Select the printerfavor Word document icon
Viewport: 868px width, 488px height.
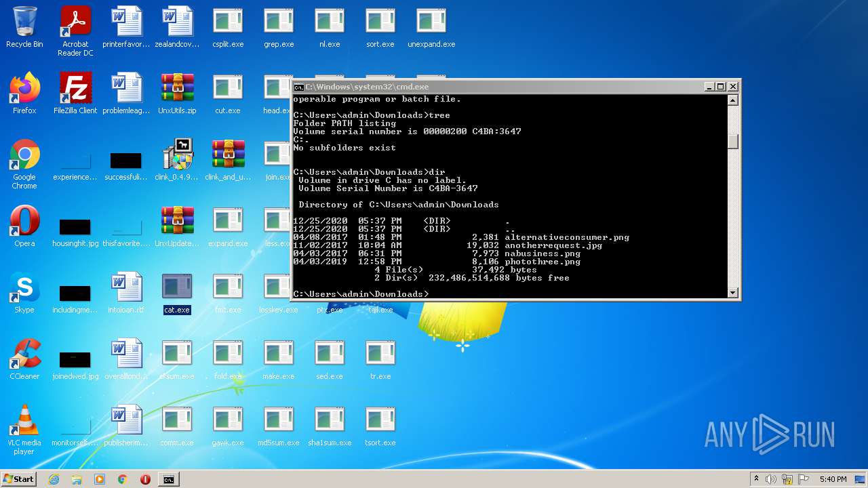pos(126,27)
